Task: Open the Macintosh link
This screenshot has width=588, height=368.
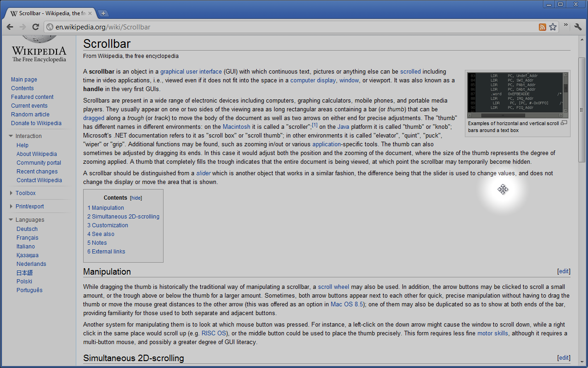Action: [x=237, y=127]
